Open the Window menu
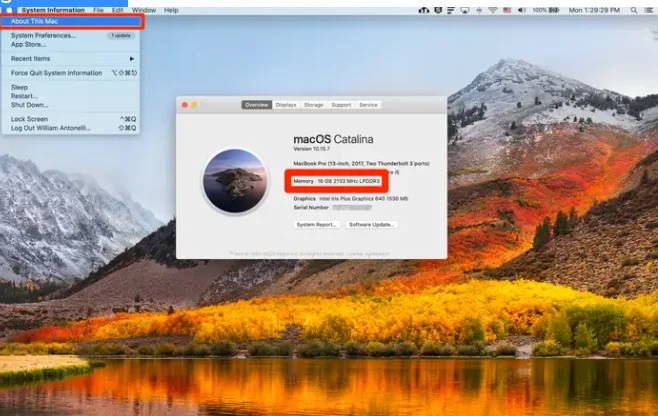The image size is (658, 416). (144, 10)
